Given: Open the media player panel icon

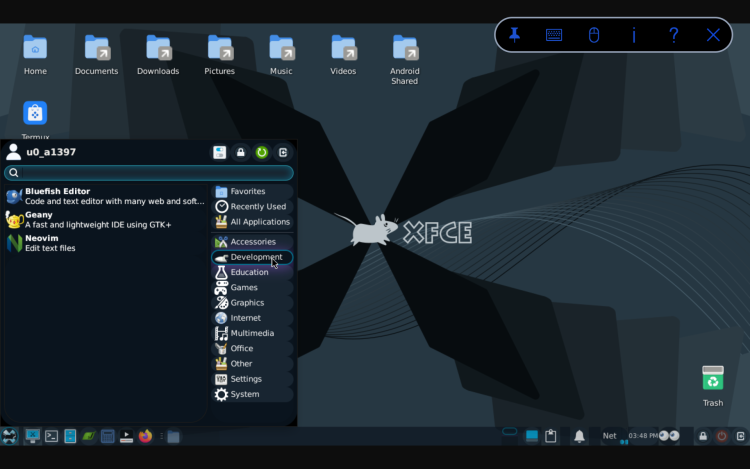Looking at the screenshot, I should coord(126,436).
